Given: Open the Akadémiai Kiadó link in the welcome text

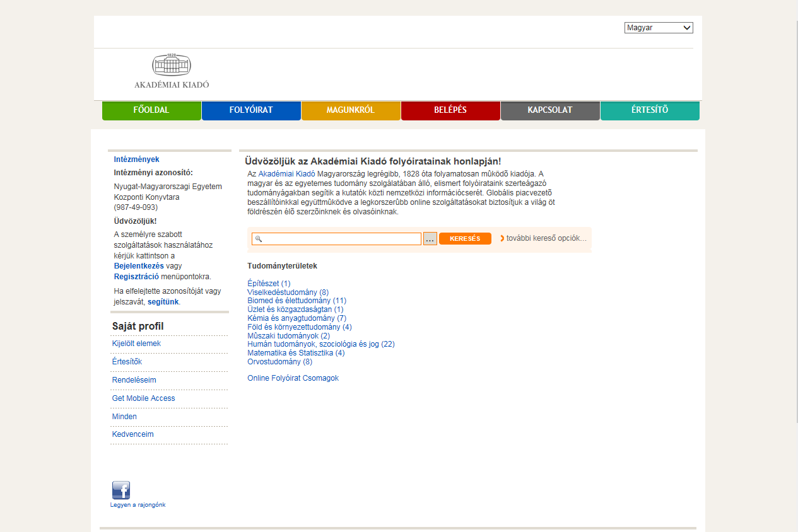Looking at the screenshot, I should pos(286,173).
